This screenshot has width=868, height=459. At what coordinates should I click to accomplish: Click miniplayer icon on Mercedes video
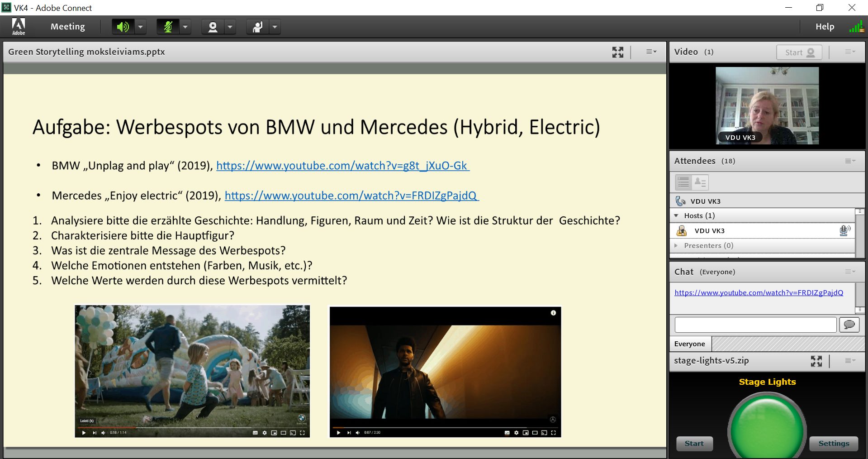pyautogui.click(x=526, y=433)
